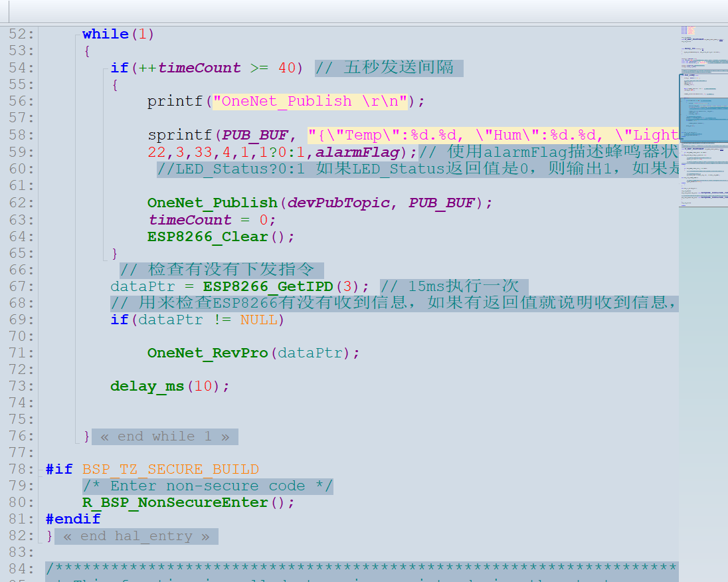Click the delay_ms function call

point(147,387)
